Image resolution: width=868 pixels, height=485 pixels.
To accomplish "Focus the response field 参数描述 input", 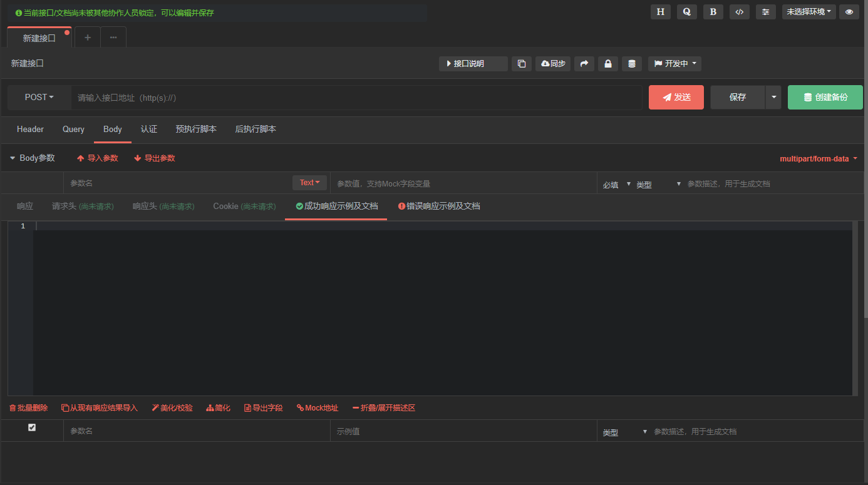I will click(x=757, y=432).
